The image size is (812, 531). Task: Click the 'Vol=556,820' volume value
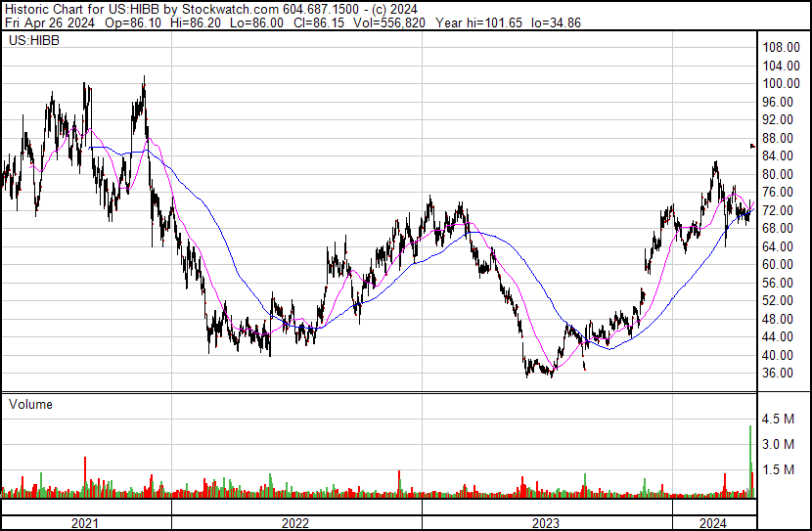pos(389,22)
